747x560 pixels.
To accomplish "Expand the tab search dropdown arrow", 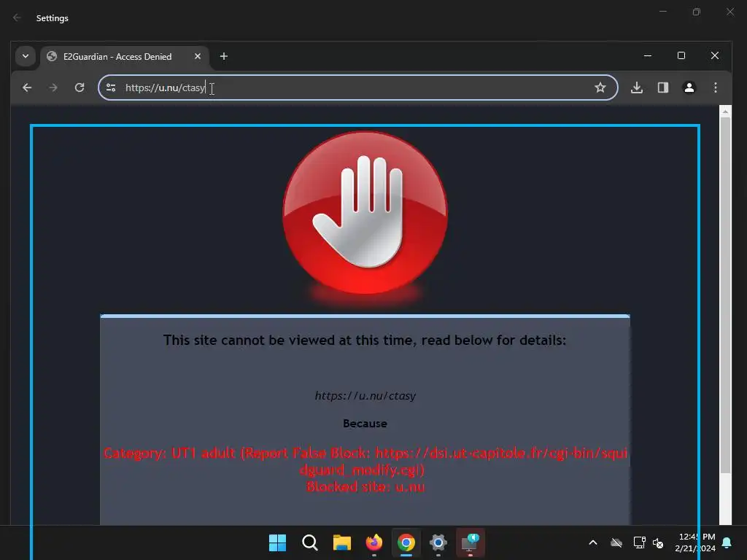I will 26,56.
